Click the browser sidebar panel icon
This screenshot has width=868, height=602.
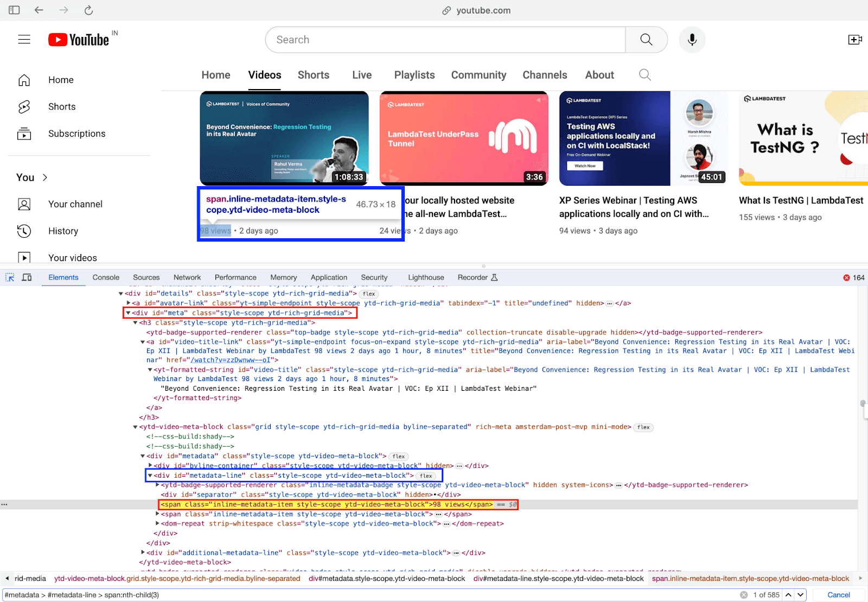[14, 10]
